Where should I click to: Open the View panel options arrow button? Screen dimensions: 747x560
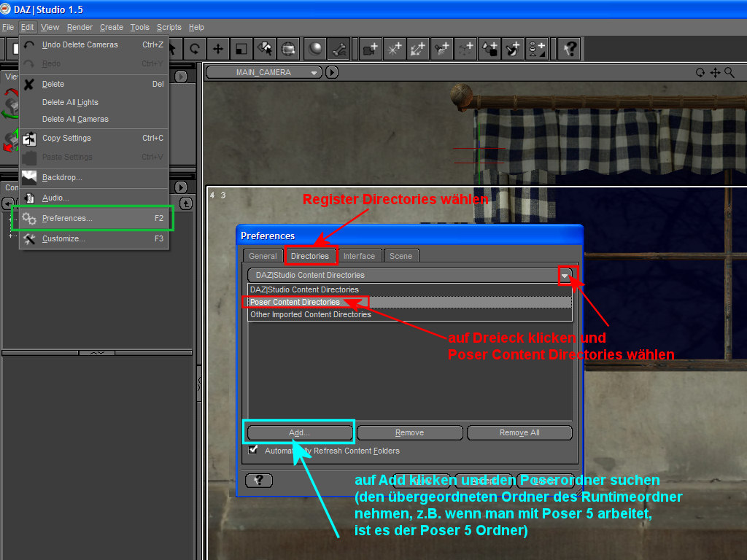(x=181, y=76)
